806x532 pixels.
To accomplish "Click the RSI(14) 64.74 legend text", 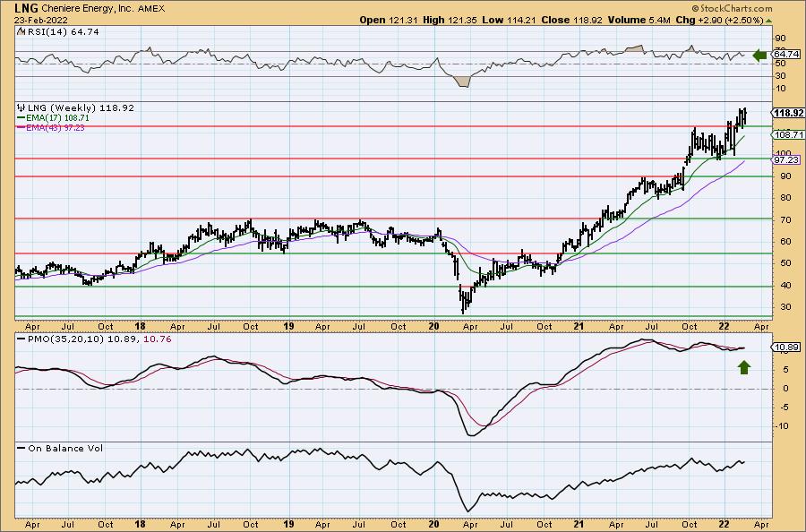I will (x=62, y=31).
